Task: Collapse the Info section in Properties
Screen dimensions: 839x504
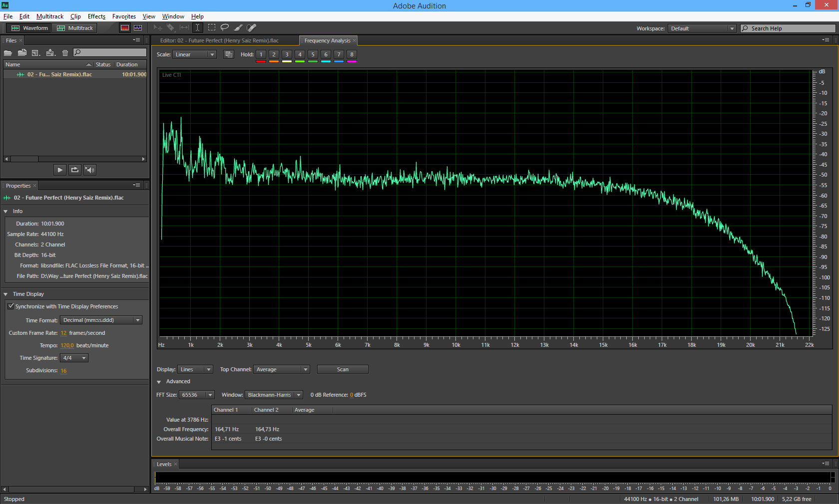Action: point(6,212)
